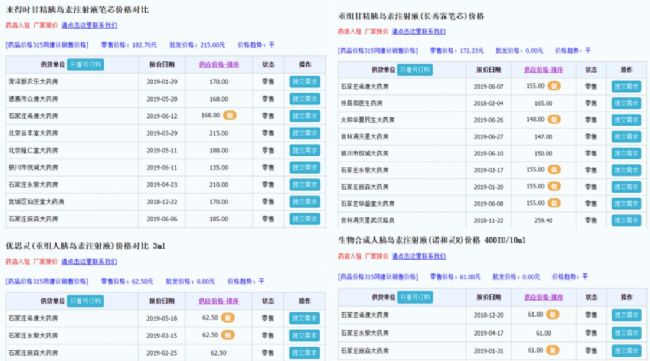Click orange badge in the 2019-03-15 row
This screenshot has width=650, height=361.
[228, 334]
